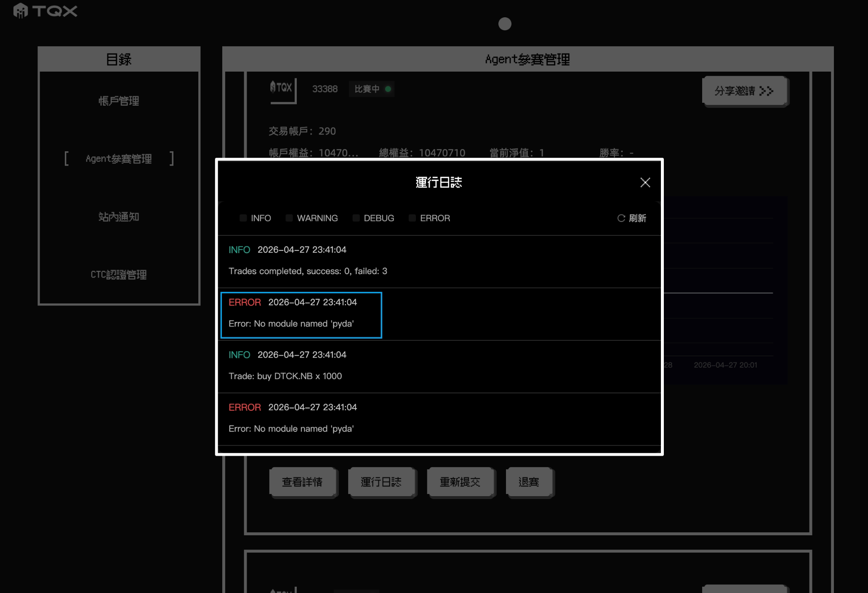Click the 當前淨值: 1 value
The width and height of the screenshot is (868, 593).
[x=517, y=153]
